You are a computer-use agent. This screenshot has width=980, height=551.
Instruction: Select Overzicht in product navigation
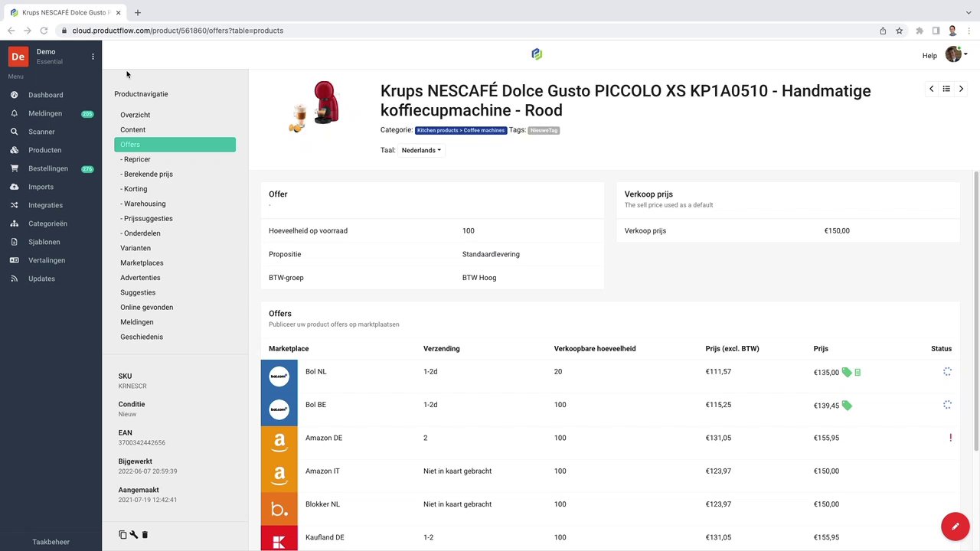point(136,115)
